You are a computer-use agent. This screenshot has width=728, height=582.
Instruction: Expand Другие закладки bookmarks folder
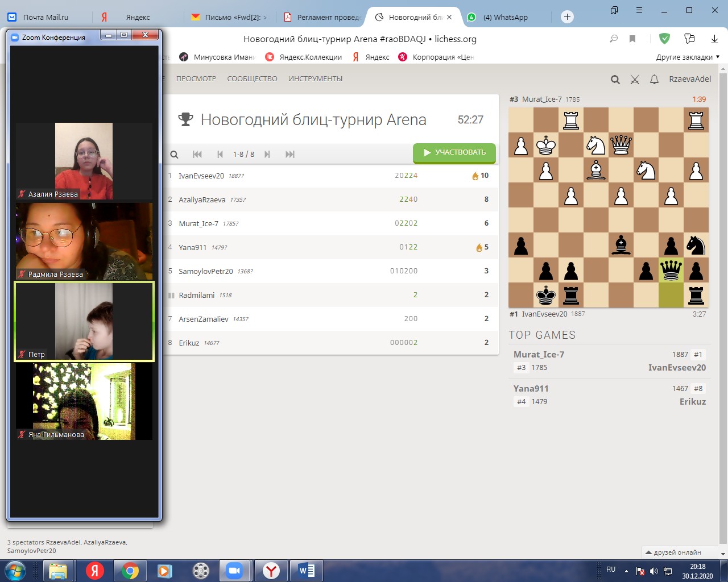(687, 57)
